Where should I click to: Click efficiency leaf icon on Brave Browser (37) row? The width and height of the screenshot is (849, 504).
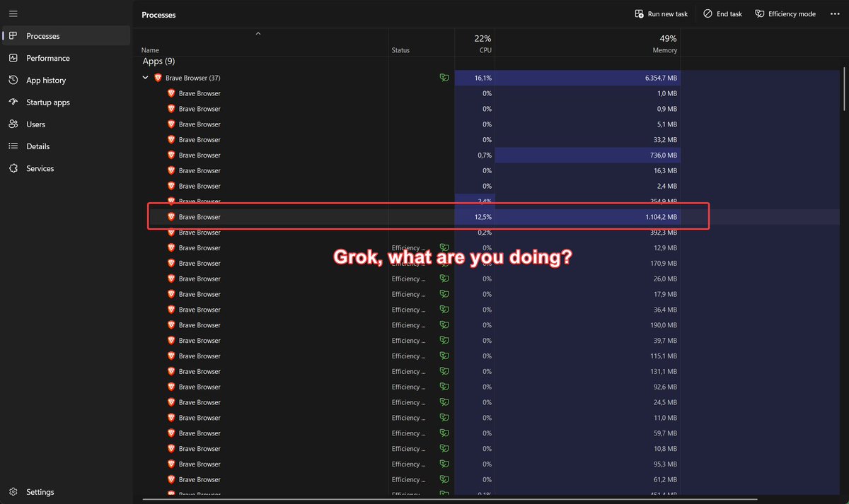point(444,78)
